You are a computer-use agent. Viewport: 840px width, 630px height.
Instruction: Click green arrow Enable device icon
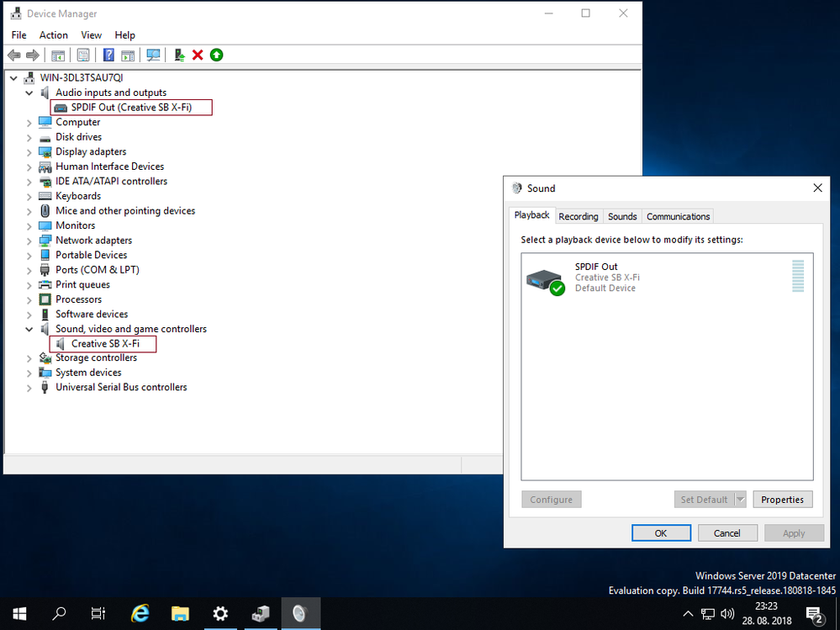coord(216,55)
